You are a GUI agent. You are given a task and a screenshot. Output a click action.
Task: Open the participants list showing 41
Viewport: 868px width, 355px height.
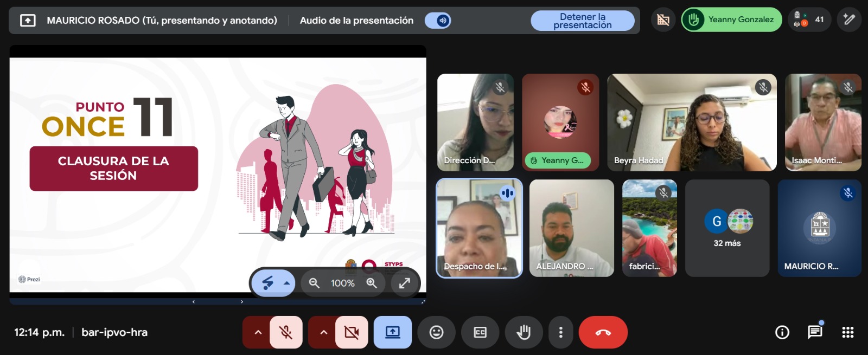(x=809, y=20)
